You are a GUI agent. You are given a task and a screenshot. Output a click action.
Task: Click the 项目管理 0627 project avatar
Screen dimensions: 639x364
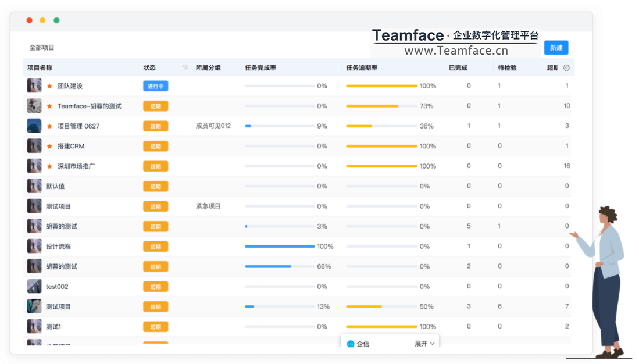[x=34, y=126]
